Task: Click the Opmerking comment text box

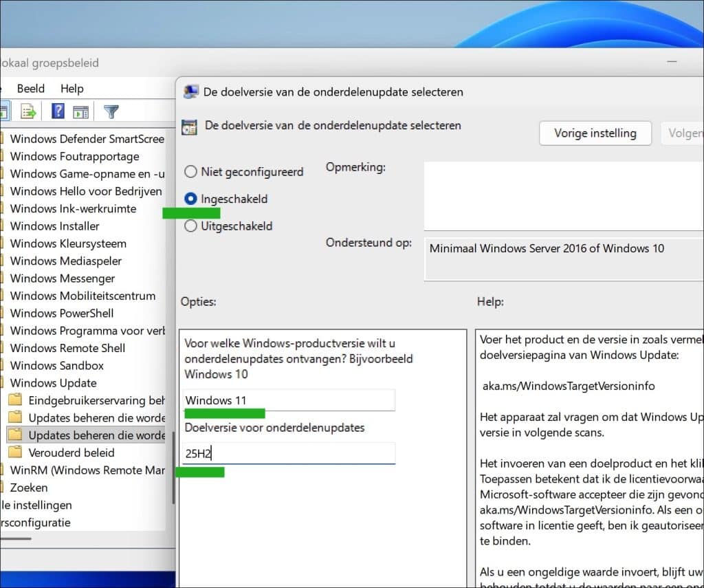Action: 564,196
